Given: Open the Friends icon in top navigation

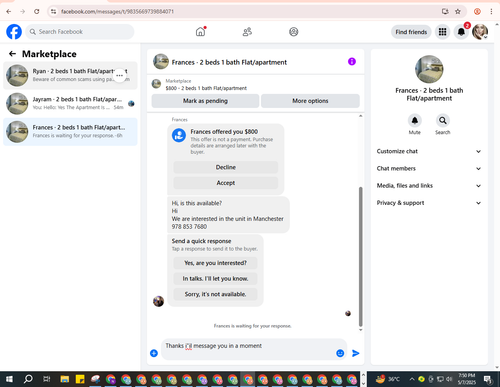Looking at the screenshot, I should click(x=247, y=32).
